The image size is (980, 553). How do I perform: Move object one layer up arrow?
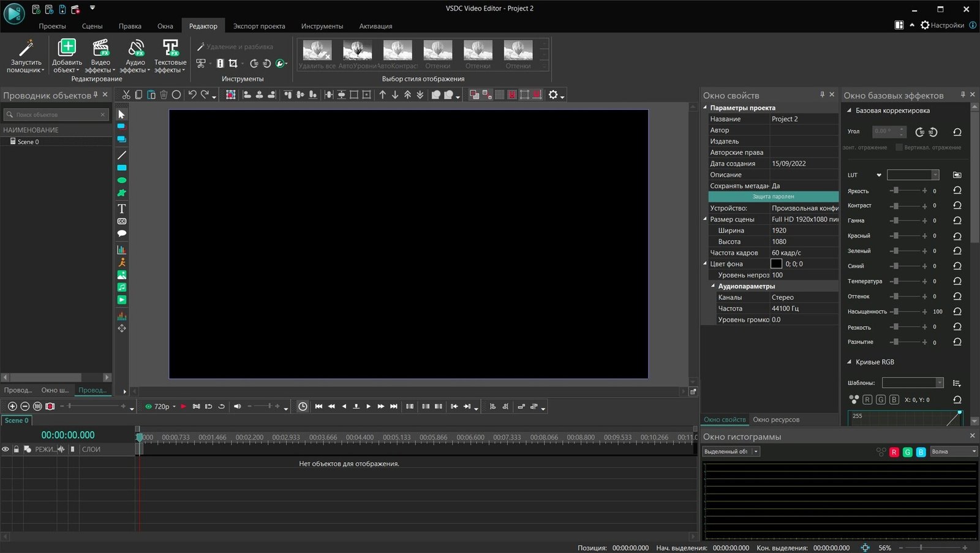coord(383,94)
